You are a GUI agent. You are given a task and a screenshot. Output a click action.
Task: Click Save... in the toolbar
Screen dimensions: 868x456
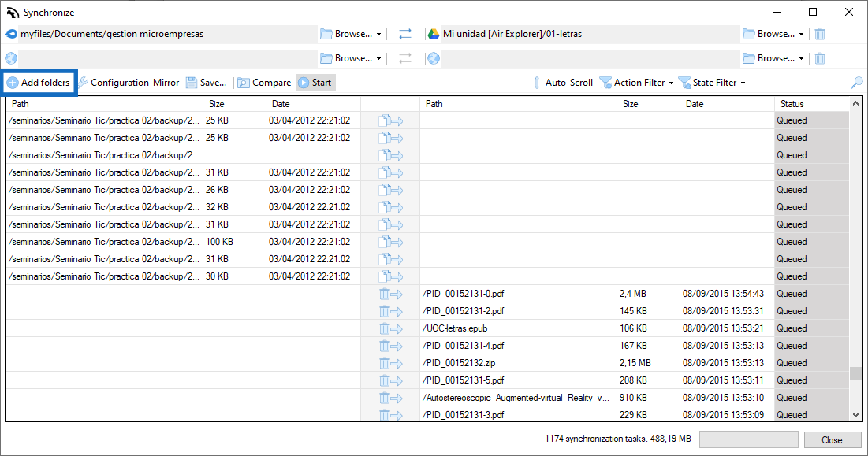click(x=206, y=83)
